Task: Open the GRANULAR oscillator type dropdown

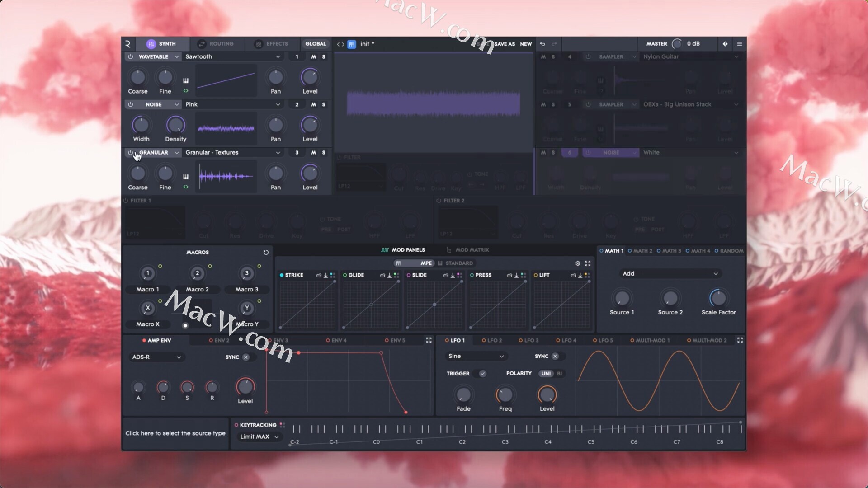Action: [158, 153]
